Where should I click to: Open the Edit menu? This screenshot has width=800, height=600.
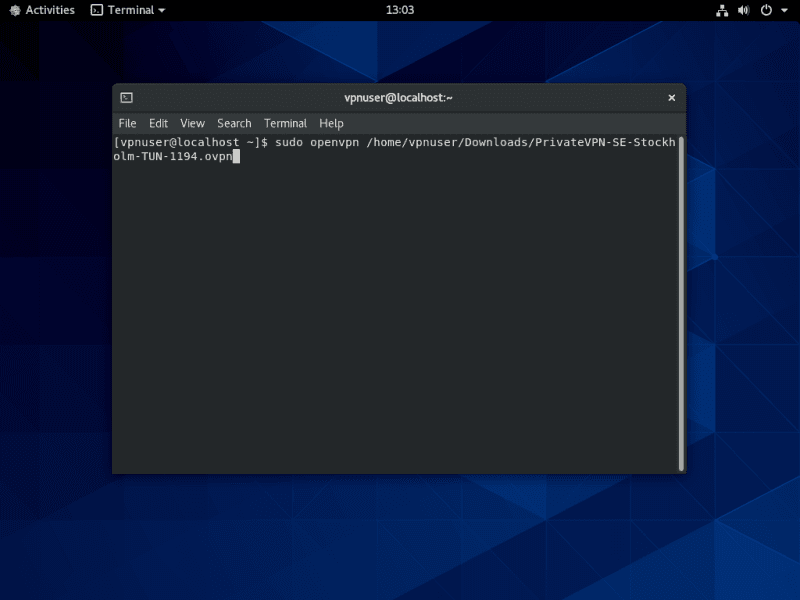coord(158,123)
